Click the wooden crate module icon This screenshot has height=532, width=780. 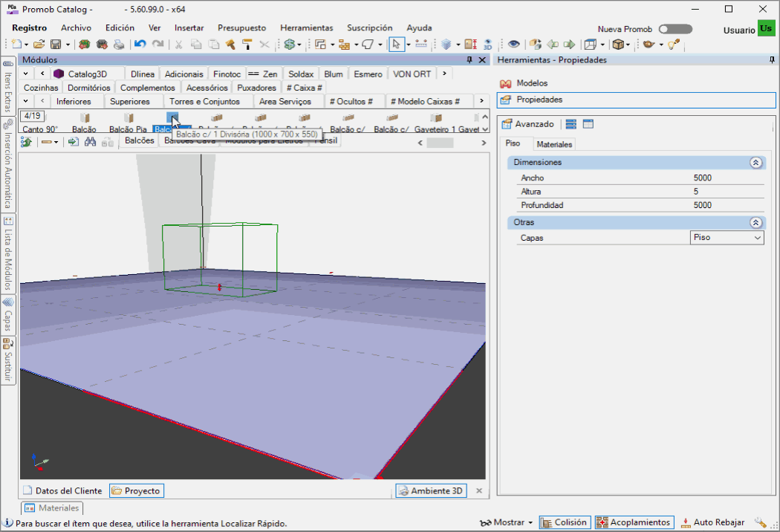click(x=618, y=45)
